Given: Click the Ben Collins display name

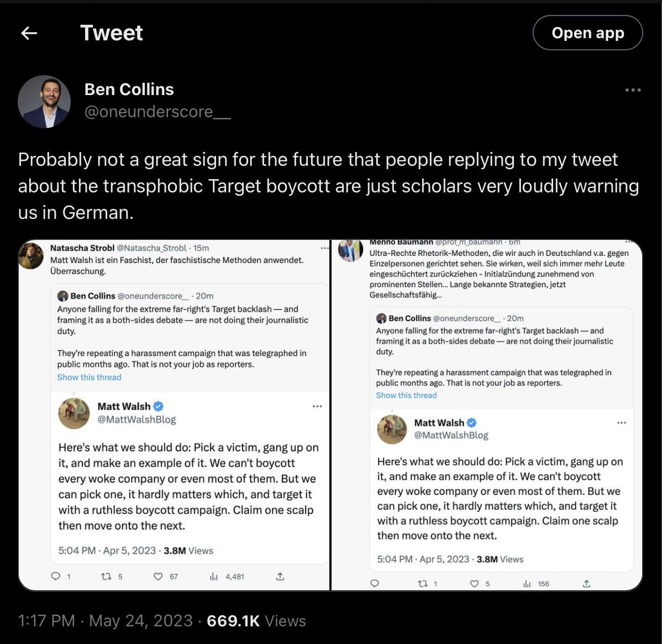Looking at the screenshot, I should (x=129, y=90).
